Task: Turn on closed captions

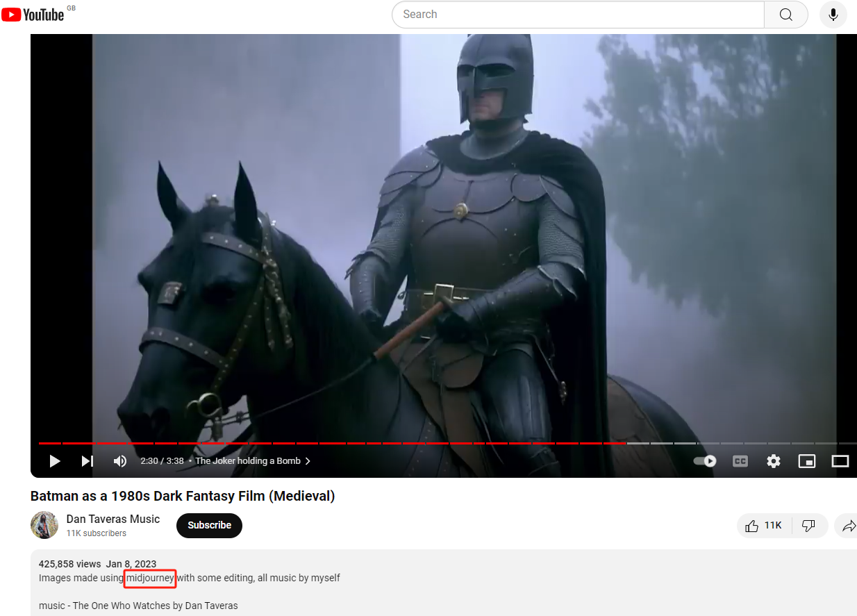Action: (x=740, y=461)
